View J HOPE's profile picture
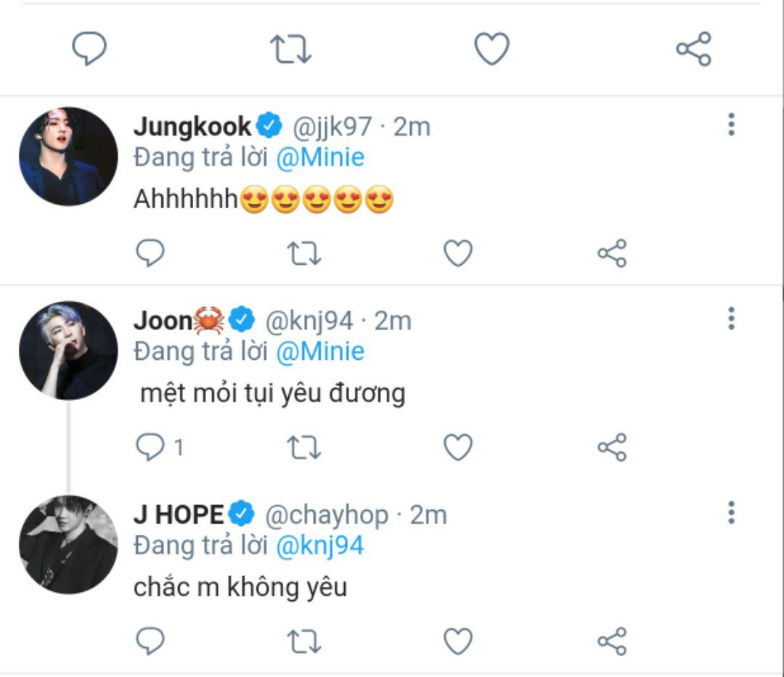Image resolution: width=784 pixels, height=677 pixels. 68,544
